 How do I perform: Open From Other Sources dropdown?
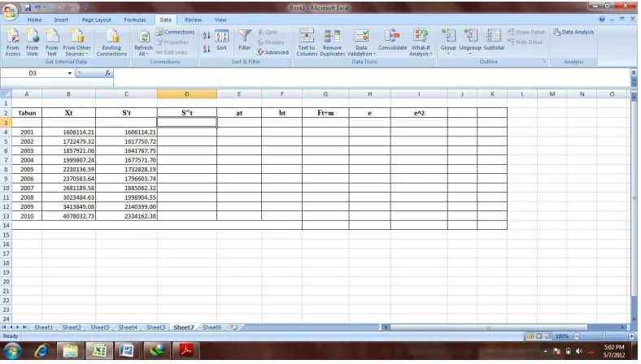[x=76, y=42]
